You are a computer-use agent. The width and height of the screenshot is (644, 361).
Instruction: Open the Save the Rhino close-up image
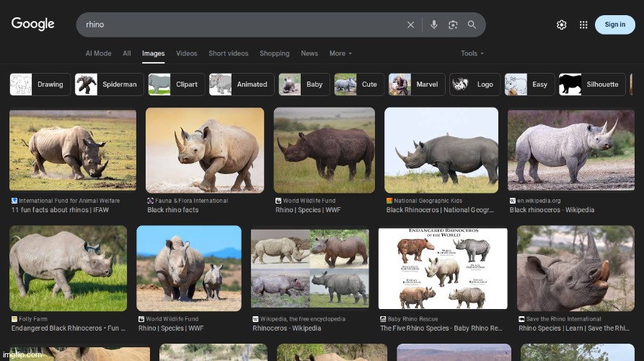[575, 268]
